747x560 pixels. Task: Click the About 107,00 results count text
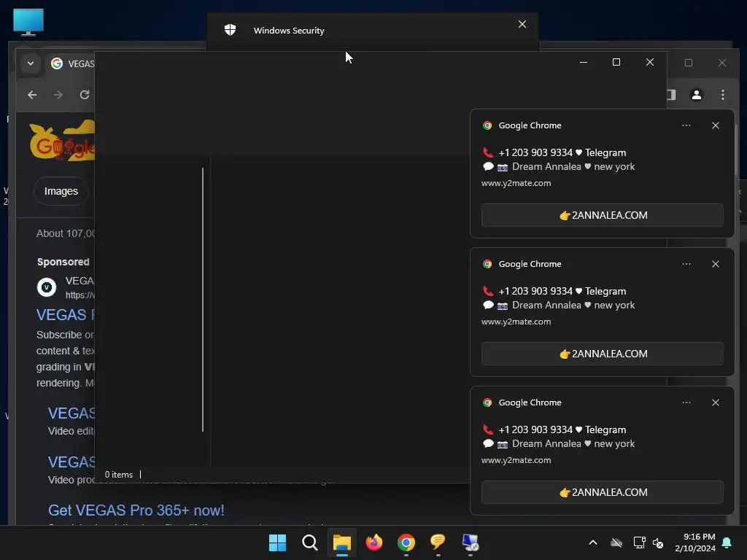coord(66,233)
